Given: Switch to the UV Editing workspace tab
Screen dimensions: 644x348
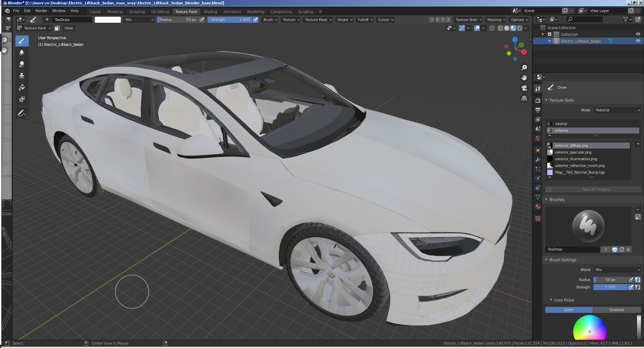Looking at the screenshot, I should [x=160, y=12].
